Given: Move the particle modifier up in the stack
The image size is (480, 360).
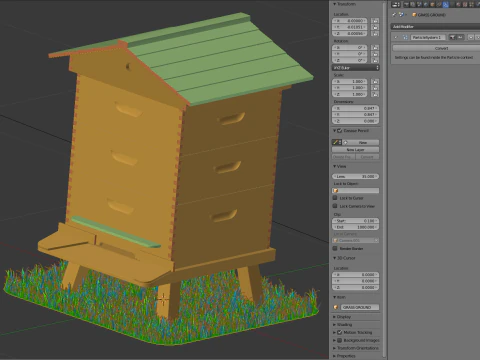Looking at the screenshot, I should tap(471, 37).
